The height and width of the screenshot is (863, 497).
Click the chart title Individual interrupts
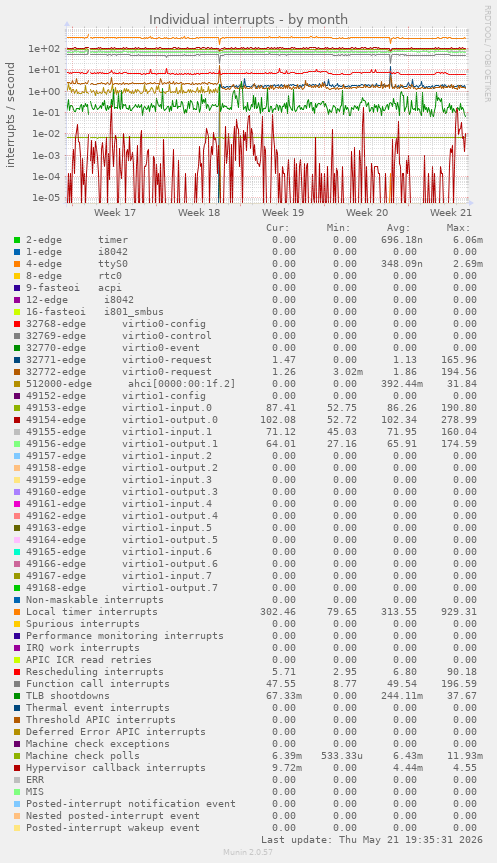[x=248, y=19]
